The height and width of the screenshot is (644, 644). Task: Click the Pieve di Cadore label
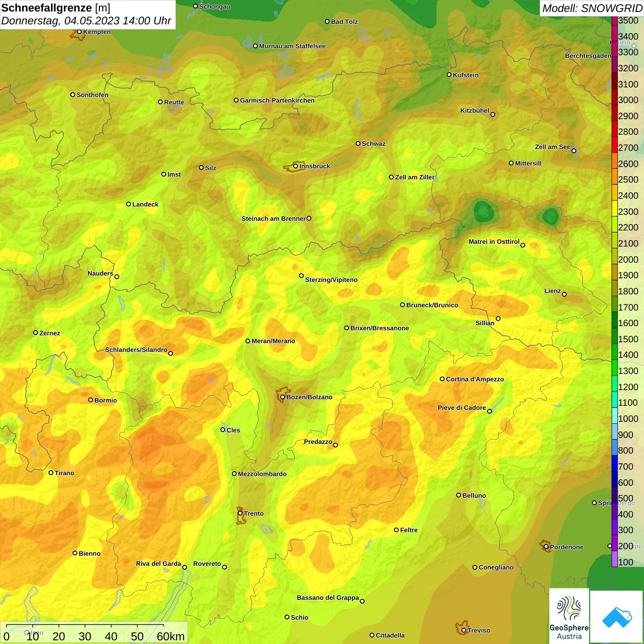tap(462, 408)
